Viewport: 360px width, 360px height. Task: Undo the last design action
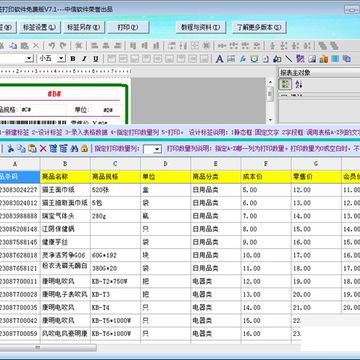[x=52, y=46]
